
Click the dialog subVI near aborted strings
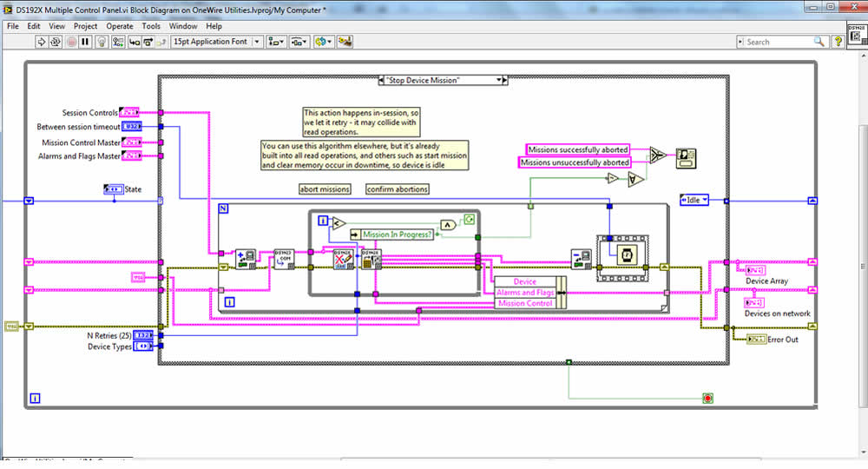tap(686, 158)
